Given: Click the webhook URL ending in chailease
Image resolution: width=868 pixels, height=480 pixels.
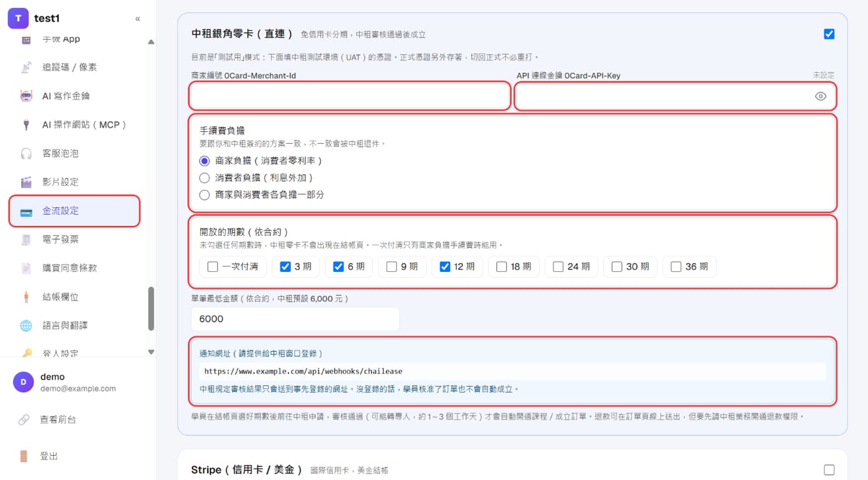Looking at the screenshot, I should click(303, 371).
